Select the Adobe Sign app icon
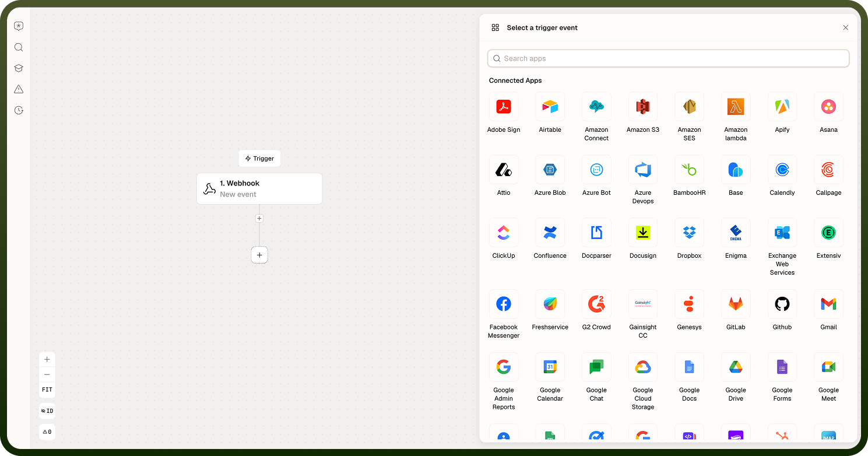868x456 pixels. click(504, 107)
